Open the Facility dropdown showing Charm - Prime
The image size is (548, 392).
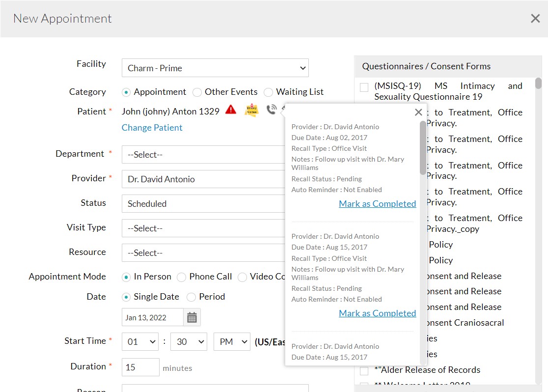click(x=215, y=68)
